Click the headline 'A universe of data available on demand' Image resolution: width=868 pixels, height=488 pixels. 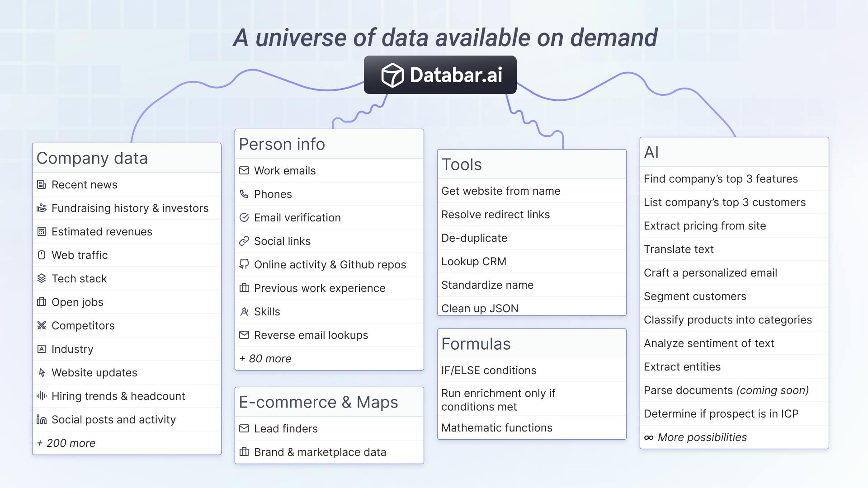pyautogui.click(x=445, y=38)
